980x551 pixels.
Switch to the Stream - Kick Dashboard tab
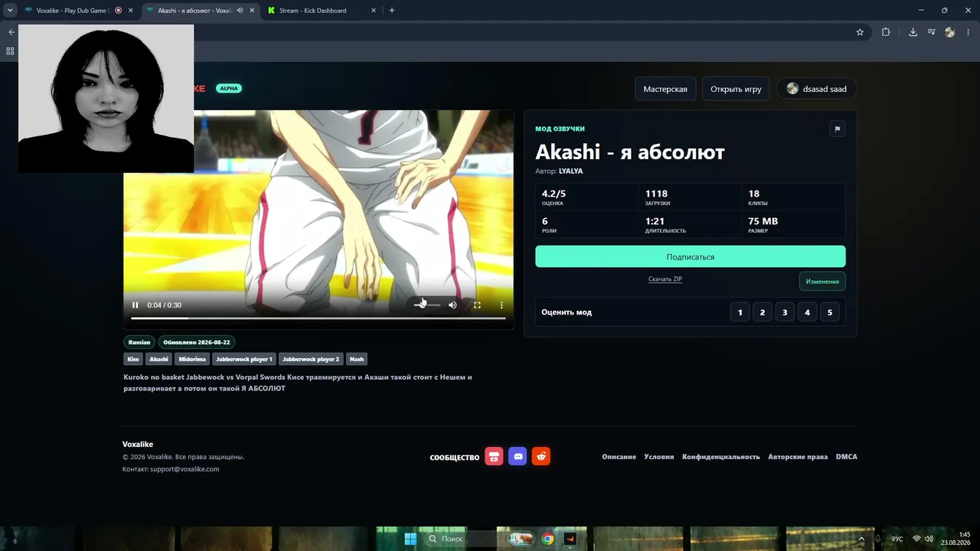(x=321, y=11)
